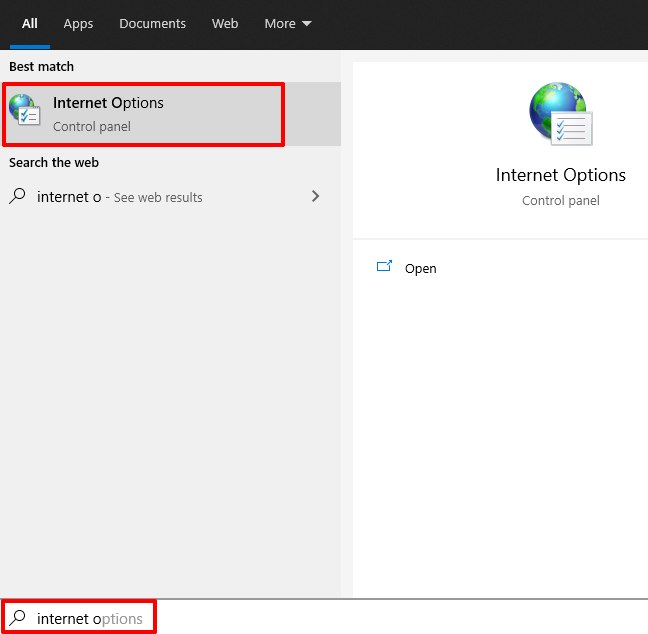Click the Control panel subtitle in preview pane
The height and width of the screenshot is (634, 648).
click(x=560, y=201)
